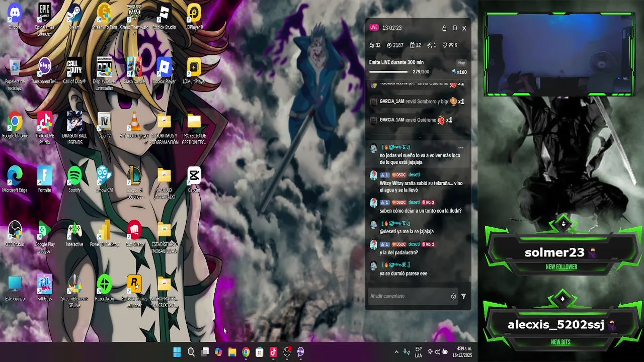Open the three-dots menu on chat message
The image size is (644, 362).
click(460, 148)
